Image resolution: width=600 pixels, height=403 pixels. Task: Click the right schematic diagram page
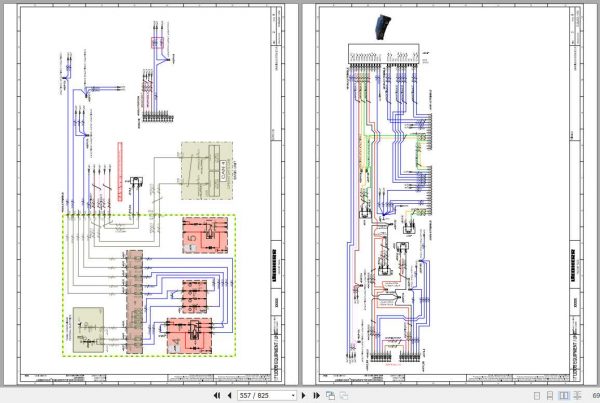coord(450,194)
